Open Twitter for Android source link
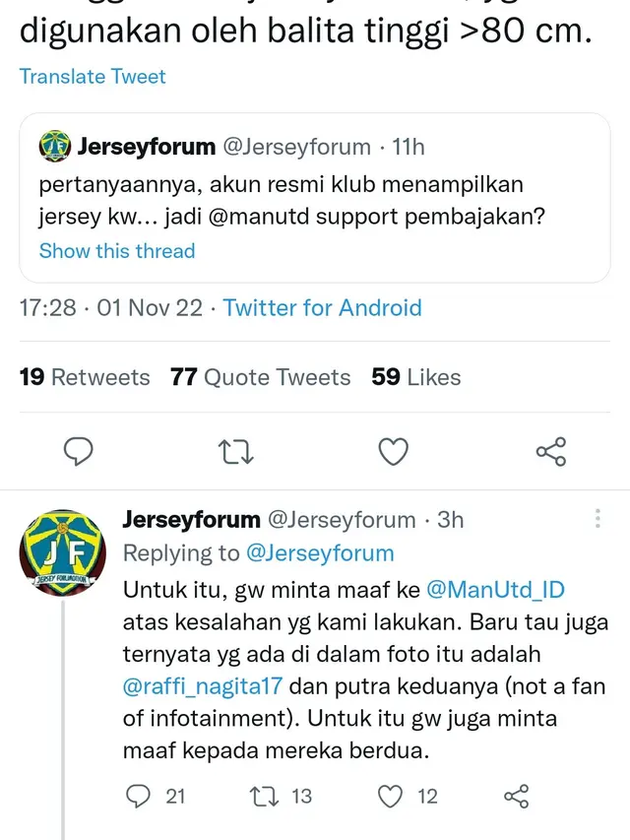630x840 pixels. click(x=322, y=307)
